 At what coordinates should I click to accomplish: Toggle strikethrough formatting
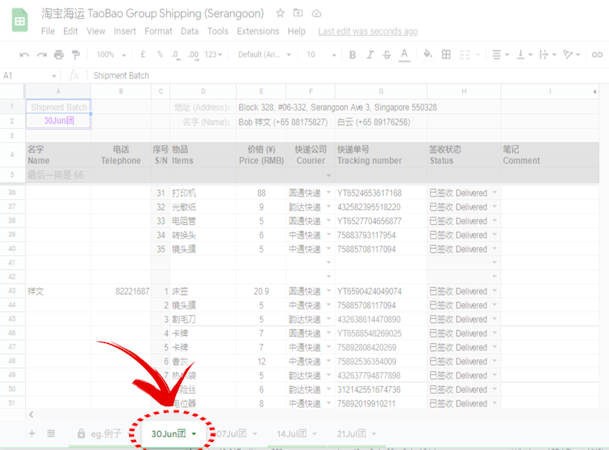385,55
